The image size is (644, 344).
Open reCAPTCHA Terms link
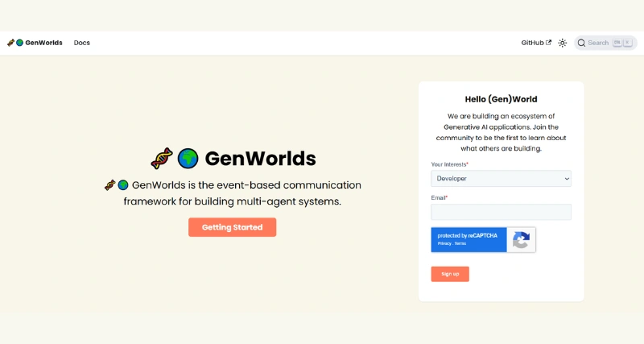(x=460, y=244)
